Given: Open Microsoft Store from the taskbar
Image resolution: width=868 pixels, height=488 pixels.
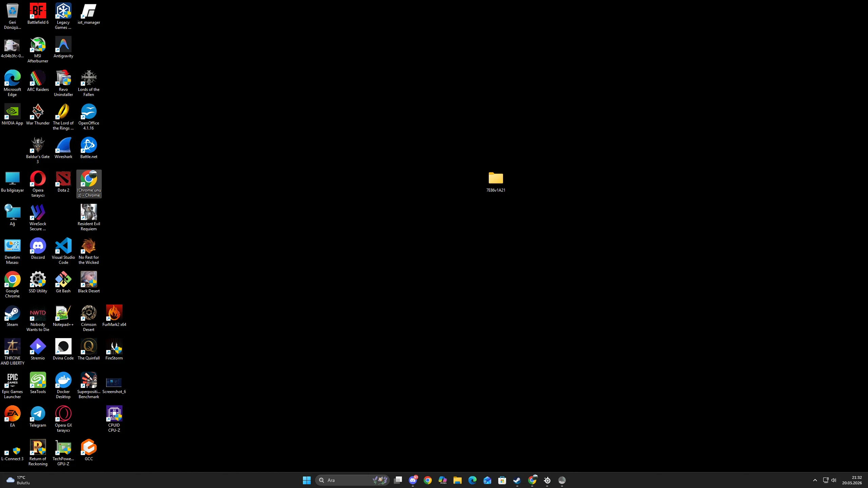Looking at the screenshot, I should 502,480.
